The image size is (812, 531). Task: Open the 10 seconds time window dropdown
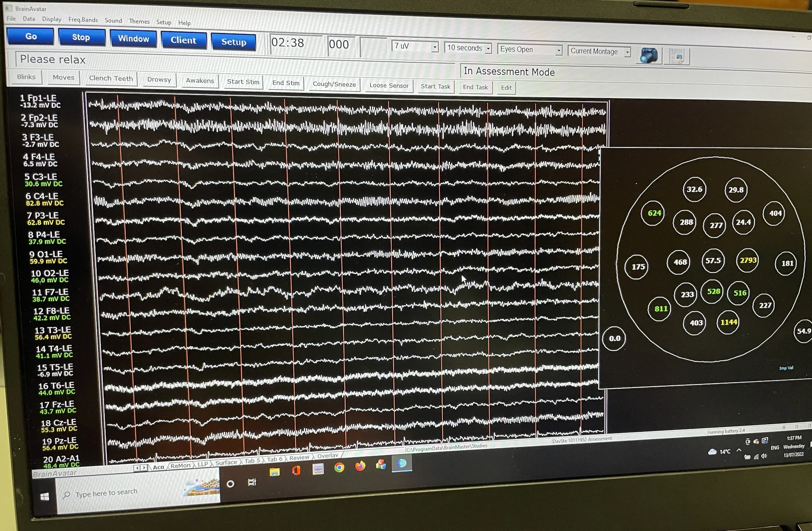point(488,49)
